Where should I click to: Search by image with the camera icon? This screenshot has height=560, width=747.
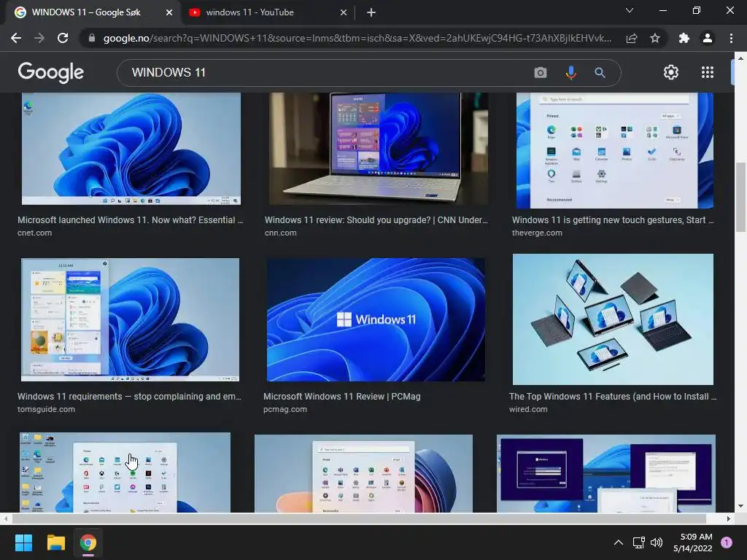click(541, 72)
